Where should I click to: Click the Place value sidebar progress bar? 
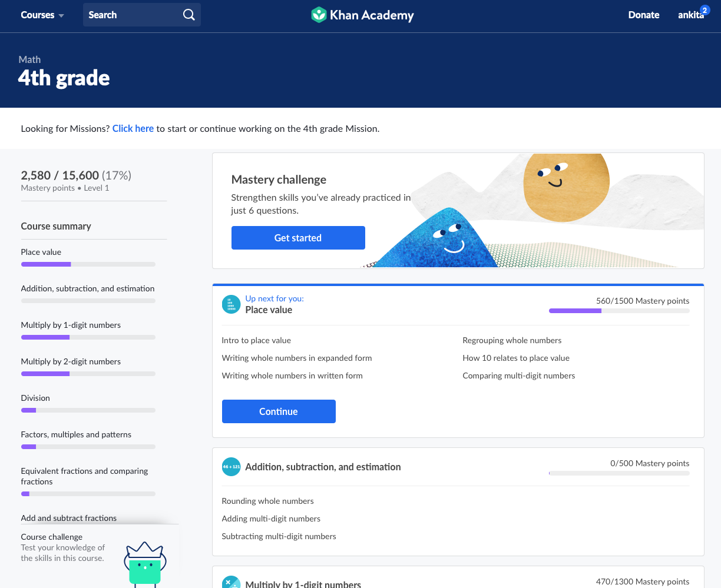pyautogui.click(x=88, y=264)
